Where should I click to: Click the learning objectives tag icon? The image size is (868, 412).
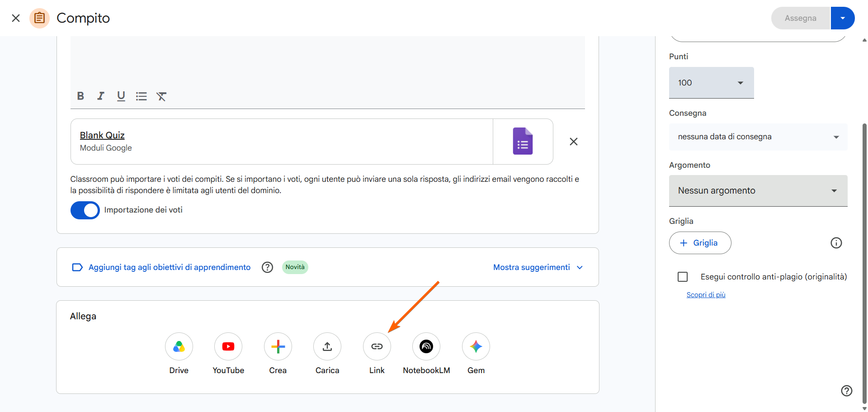coord(77,267)
